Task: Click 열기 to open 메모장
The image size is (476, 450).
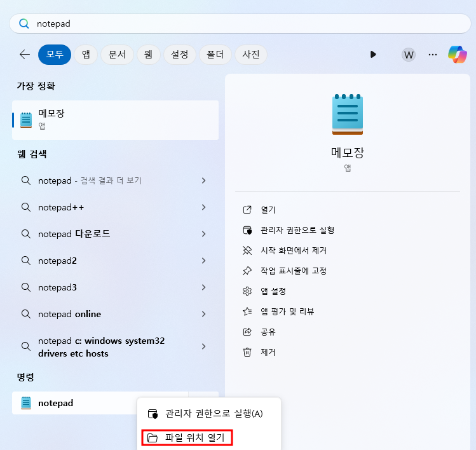Action: (268, 210)
